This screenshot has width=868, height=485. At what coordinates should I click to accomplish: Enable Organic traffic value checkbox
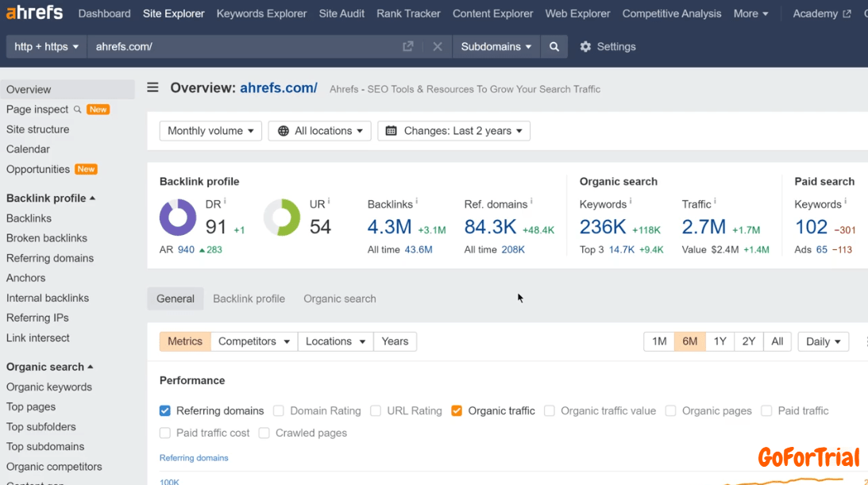[x=549, y=410]
